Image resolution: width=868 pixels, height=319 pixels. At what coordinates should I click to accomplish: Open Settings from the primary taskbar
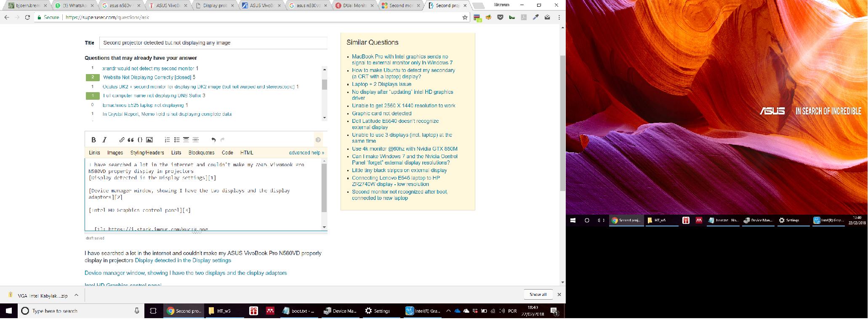pos(378,311)
